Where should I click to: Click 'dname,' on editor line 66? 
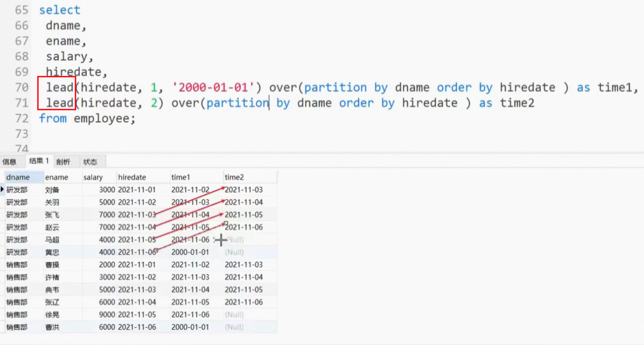click(x=67, y=25)
